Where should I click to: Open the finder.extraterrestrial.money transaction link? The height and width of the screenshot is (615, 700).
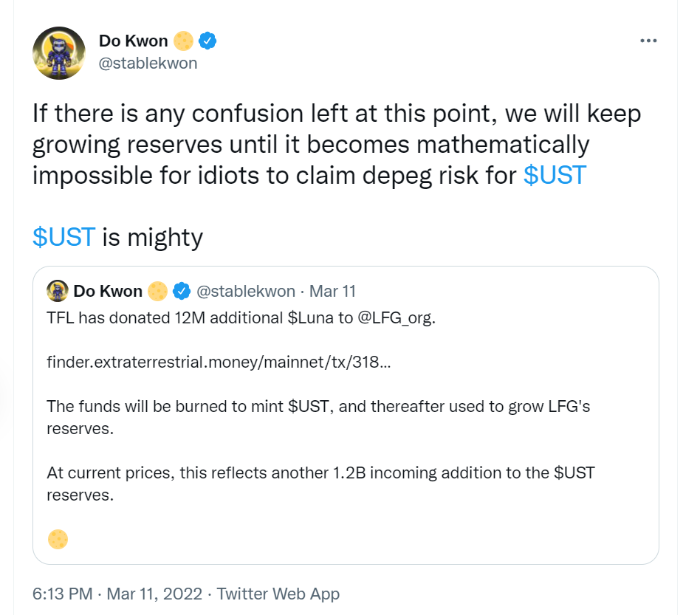(219, 362)
